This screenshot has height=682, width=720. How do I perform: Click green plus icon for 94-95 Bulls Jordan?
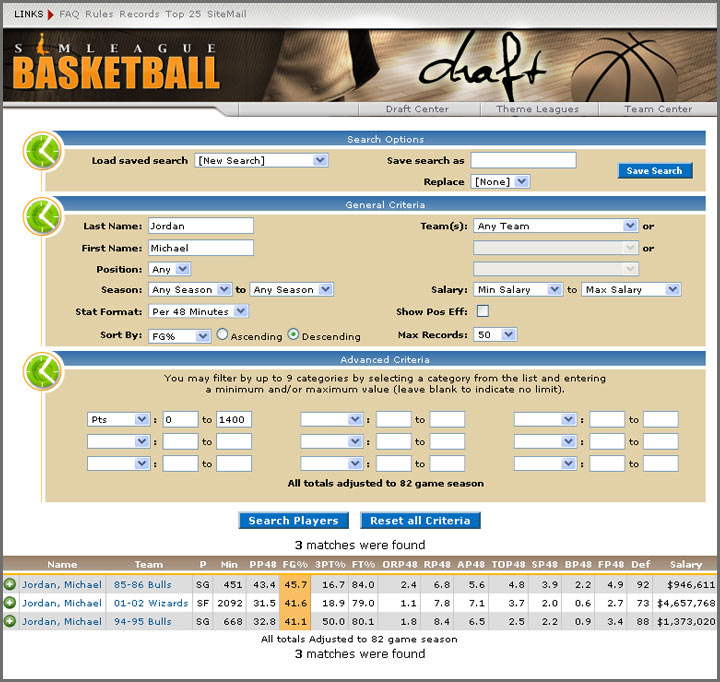point(10,622)
